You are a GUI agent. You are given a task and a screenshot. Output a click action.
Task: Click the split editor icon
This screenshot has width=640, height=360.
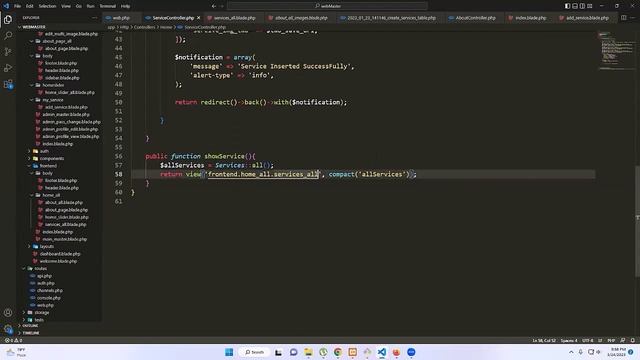point(623,18)
